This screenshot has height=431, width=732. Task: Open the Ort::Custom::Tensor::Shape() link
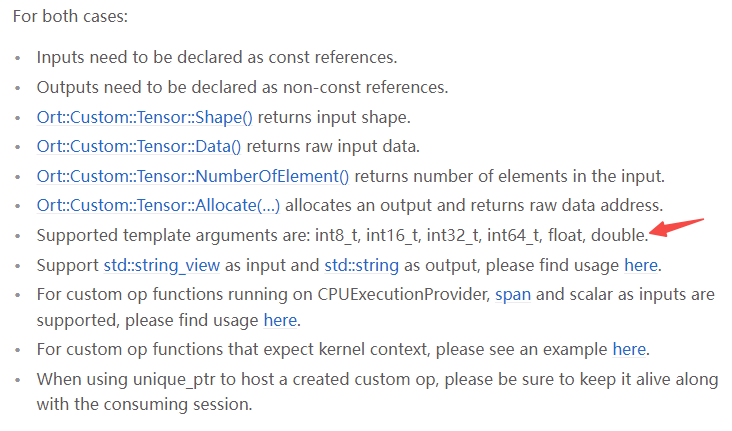[145, 117]
